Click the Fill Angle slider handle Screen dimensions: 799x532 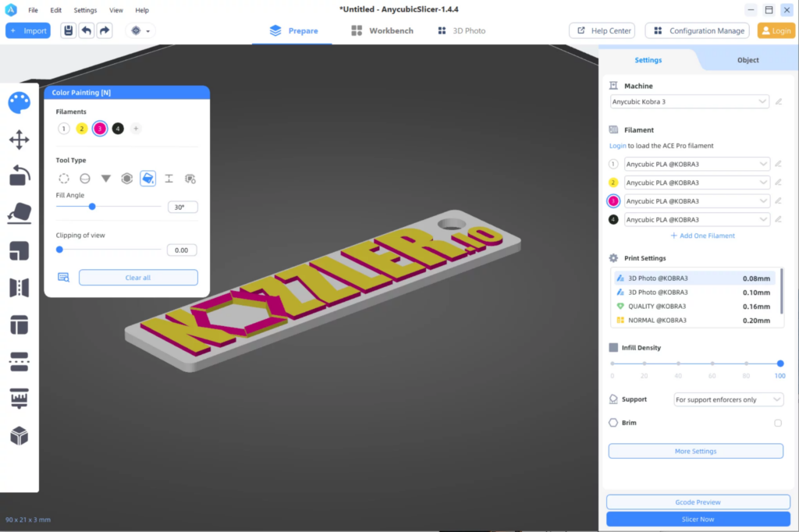pyautogui.click(x=92, y=207)
